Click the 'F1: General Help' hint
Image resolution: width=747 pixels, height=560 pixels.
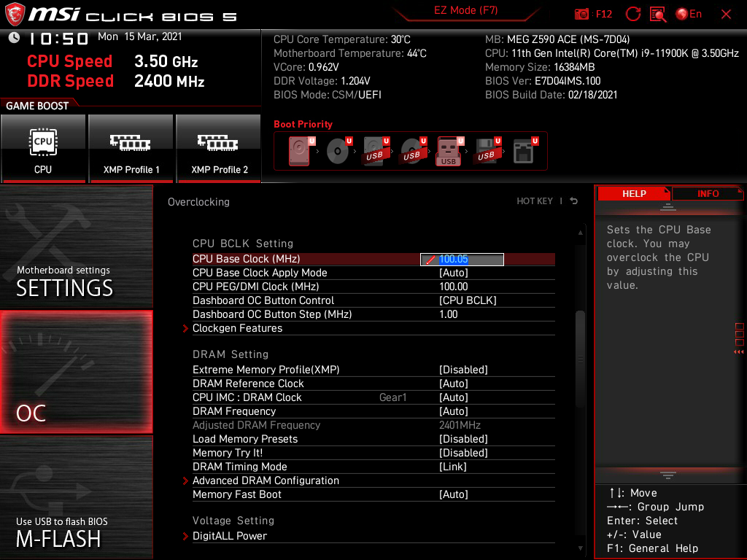tap(652, 548)
